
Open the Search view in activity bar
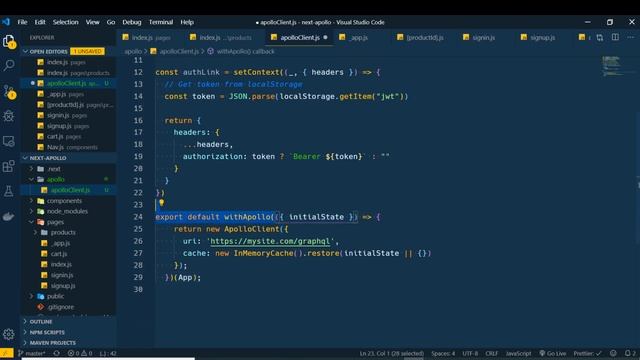coord(9,65)
